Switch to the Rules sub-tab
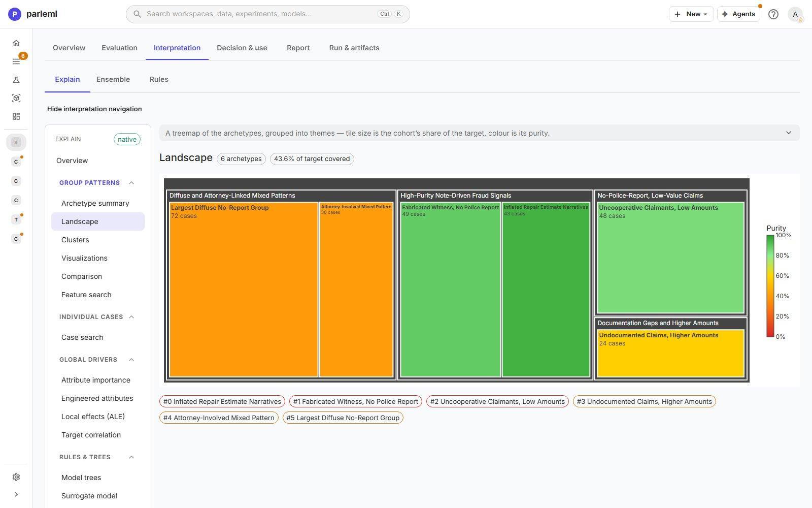 (x=159, y=79)
